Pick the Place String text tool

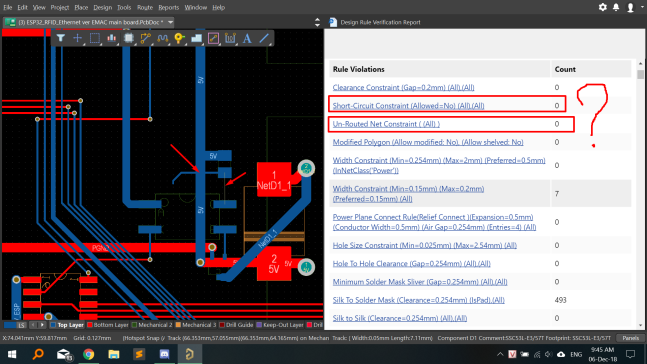(x=247, y=38)
